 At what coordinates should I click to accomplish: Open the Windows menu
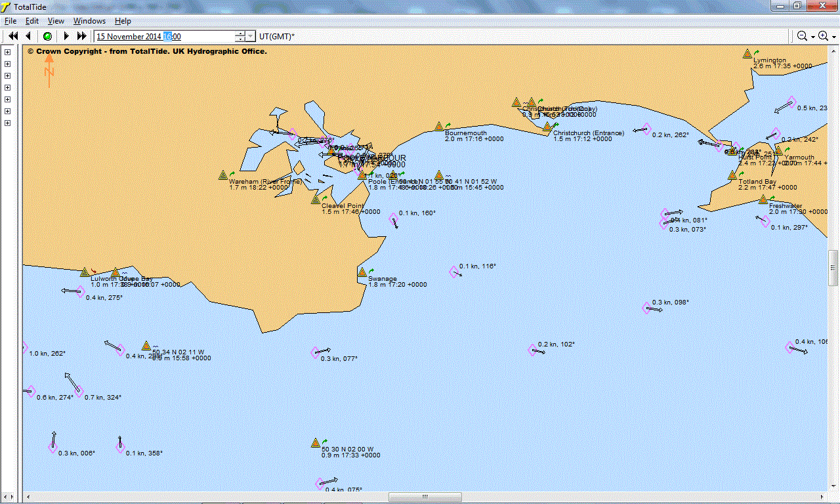click(x=89, y=21)
